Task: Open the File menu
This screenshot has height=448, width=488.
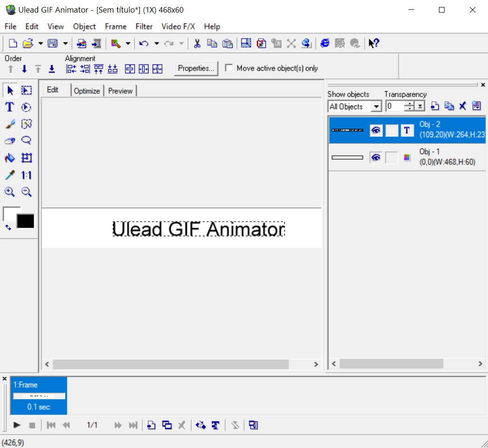Action: point(10,27)
